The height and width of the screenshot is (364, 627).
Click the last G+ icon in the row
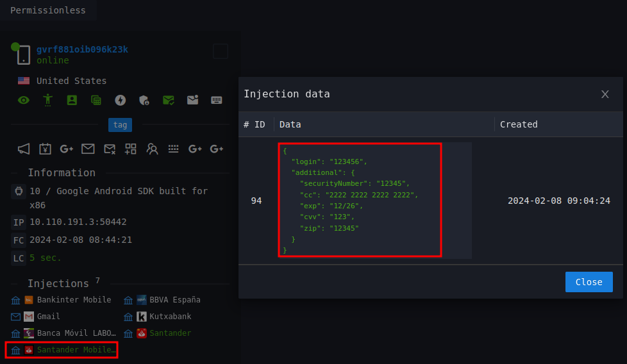(x=217, y=149)
